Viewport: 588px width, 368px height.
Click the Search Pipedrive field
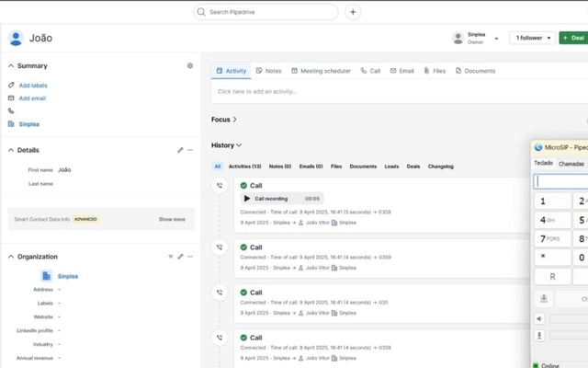pyautogui.click(x=266, y=12)
